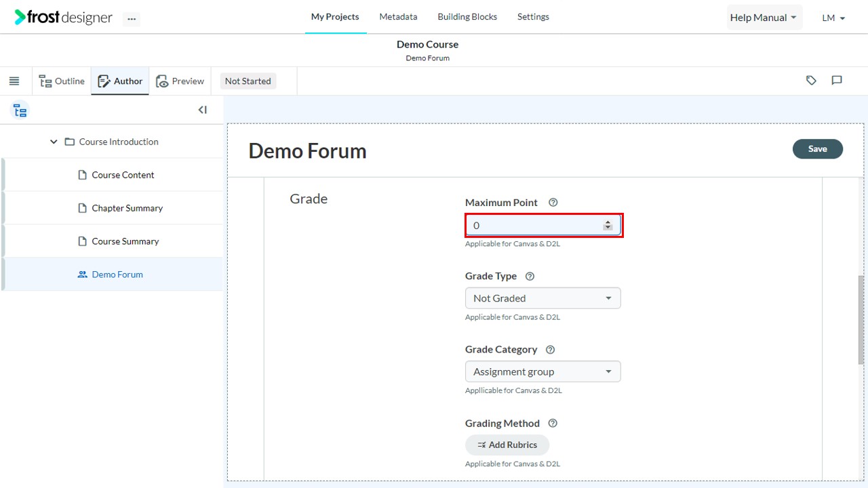868x488 pixels.
Task: Click the Demo Forum page title
Action: pyautogui.click(x=307, y=150)
